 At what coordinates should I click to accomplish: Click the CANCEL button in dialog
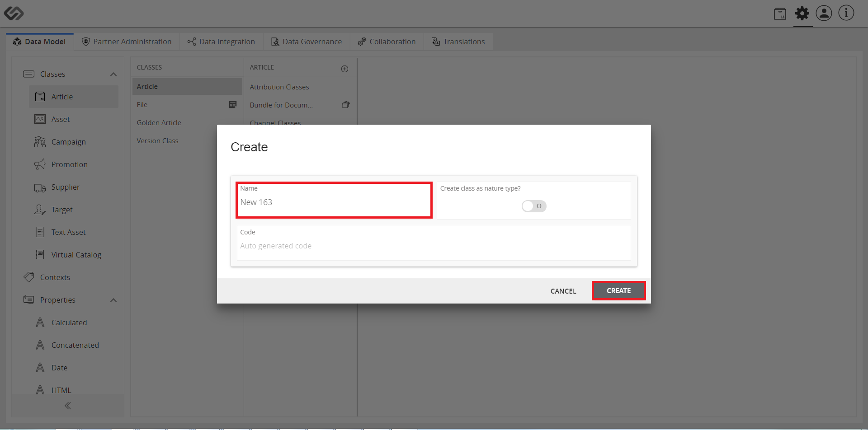click(563, 291)
